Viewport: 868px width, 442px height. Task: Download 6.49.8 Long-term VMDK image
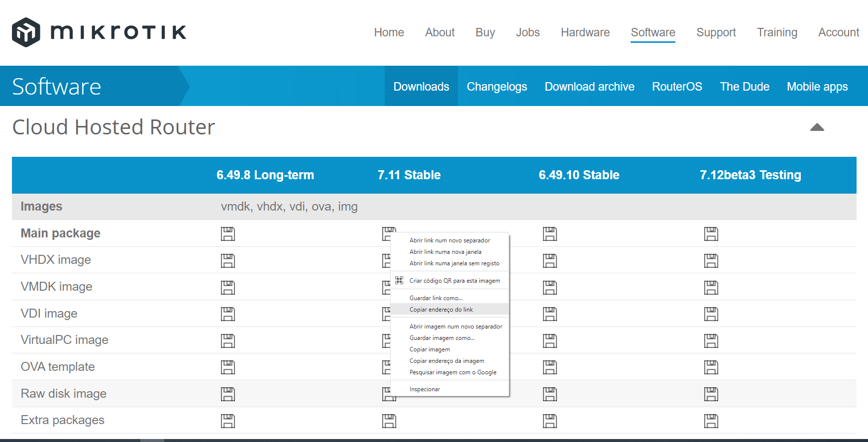click(x=228, y=288)
